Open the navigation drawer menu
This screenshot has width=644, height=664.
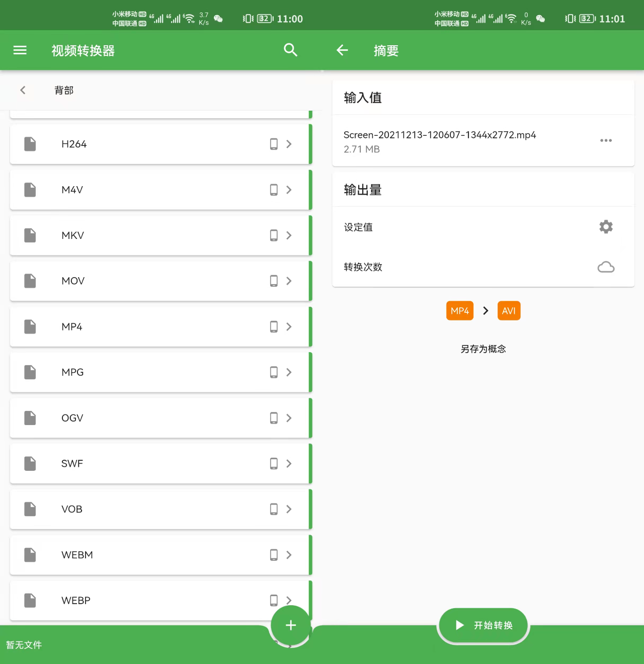[x=20, y=50]
